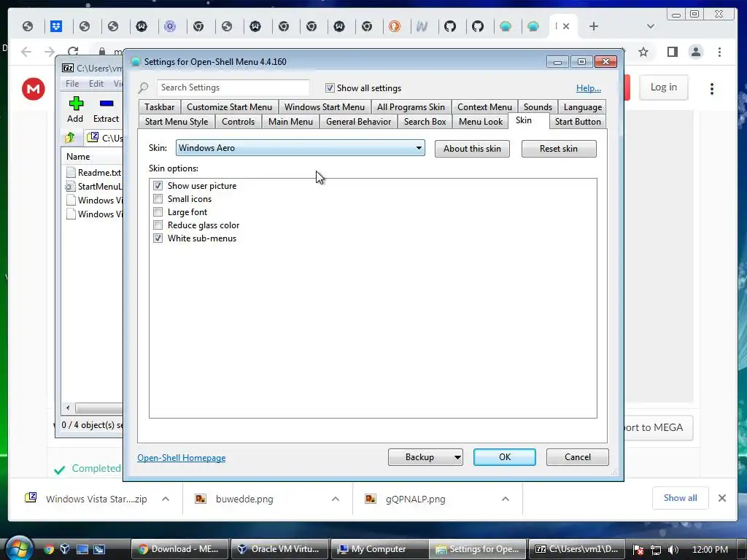Open a new Chrome tab with plus
Image resolution: width=747 pixels, height=560 pixels.
tap(593, 26)
